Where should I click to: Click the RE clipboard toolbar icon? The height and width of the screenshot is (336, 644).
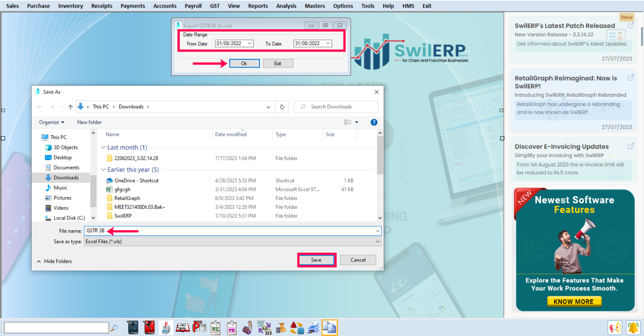(x=215, y=328)
